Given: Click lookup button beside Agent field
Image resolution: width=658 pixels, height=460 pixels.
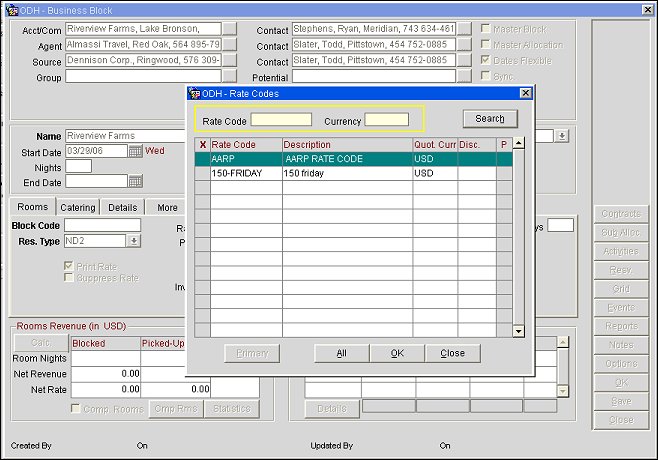Looking at the screenshot, I should (x=230, y=45).
